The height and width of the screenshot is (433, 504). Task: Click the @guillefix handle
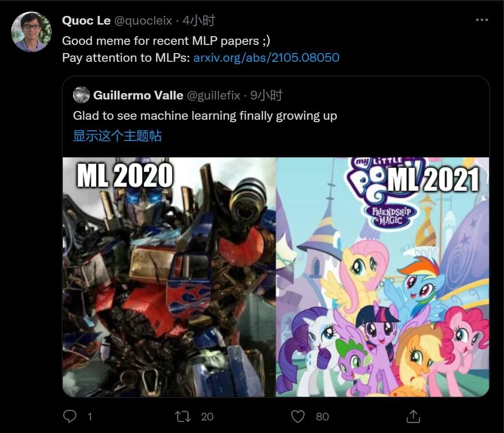click(x=213, y=96)
